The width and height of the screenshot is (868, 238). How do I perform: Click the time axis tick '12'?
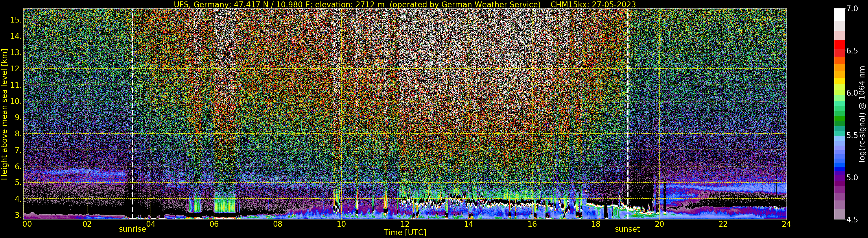(x=405, y=224)
